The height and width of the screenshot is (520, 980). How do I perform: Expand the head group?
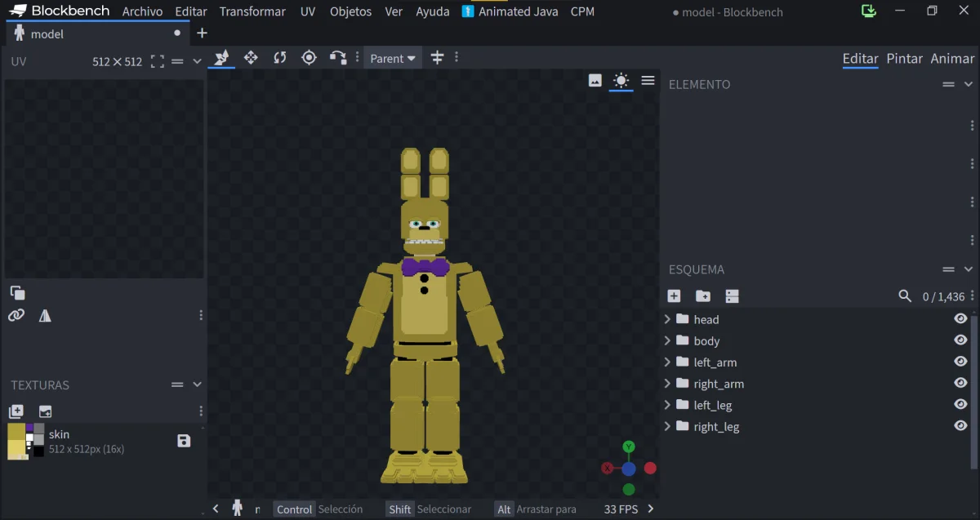point(667,319)
